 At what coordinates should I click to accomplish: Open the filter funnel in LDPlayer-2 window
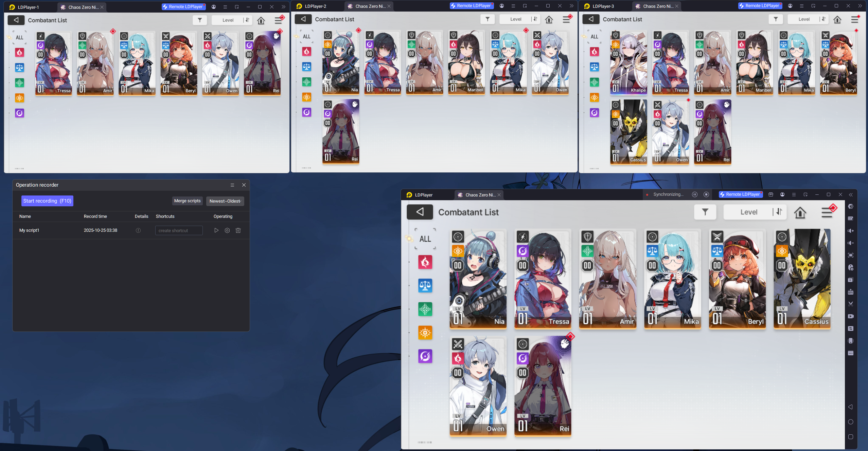pyautogui.click(x=488, y=19)
